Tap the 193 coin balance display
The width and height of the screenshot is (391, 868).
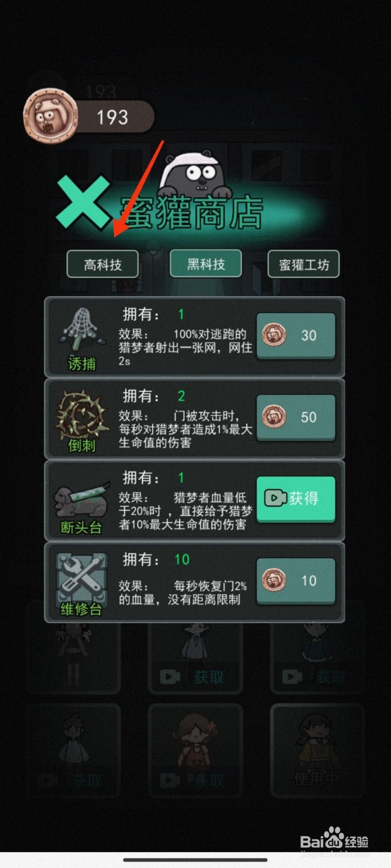point(112,117)
